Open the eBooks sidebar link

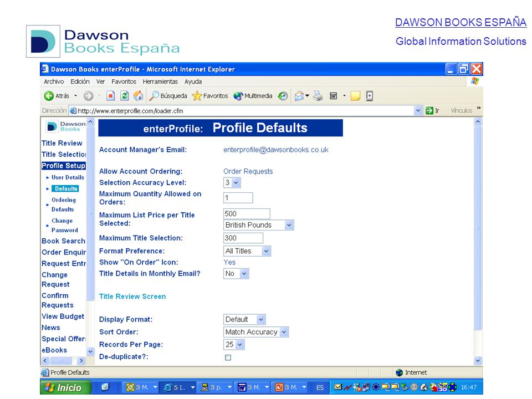(x=54, y=350)
